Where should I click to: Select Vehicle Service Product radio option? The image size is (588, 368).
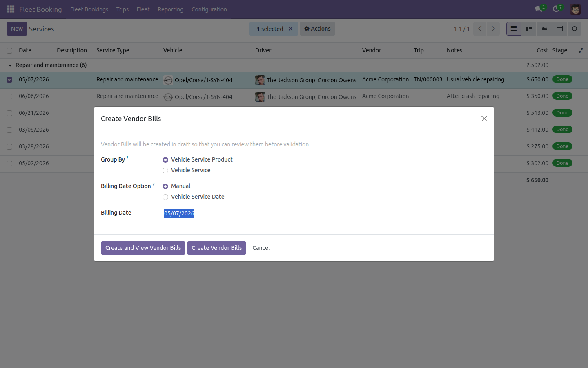(x=165, y=160)
